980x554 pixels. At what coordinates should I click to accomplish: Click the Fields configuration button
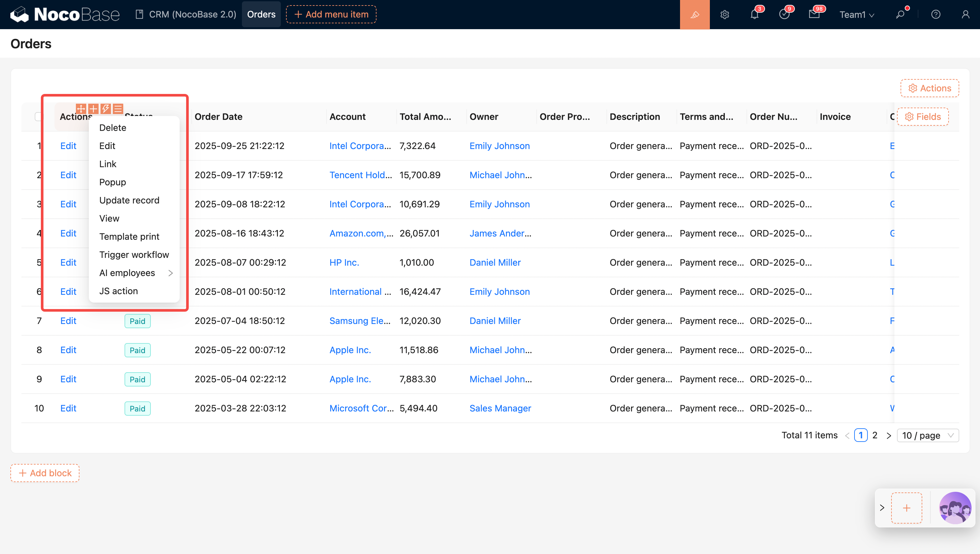pyautogui.click(x=923, y=116)
